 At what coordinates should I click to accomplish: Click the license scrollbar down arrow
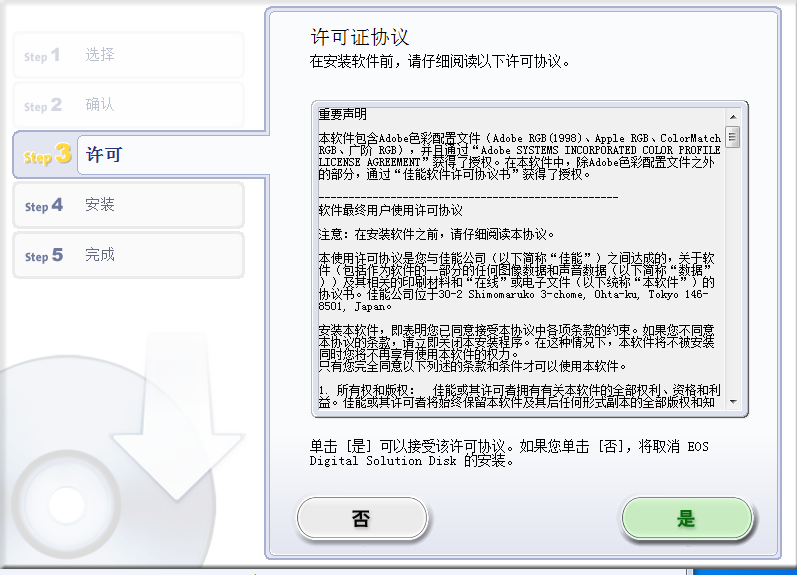pos(733,401)
